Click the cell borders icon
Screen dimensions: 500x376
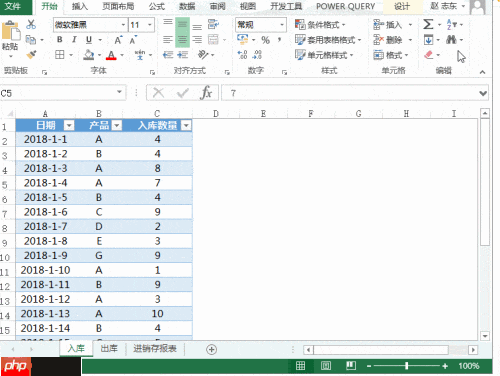click(x=60, y=55)
